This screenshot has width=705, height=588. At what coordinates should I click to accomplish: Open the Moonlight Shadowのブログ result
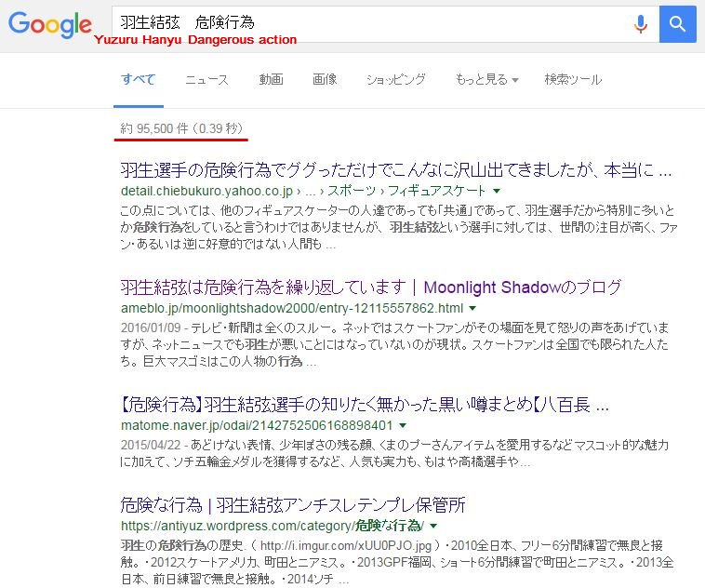pyautogui.click(x=371, y=287)
